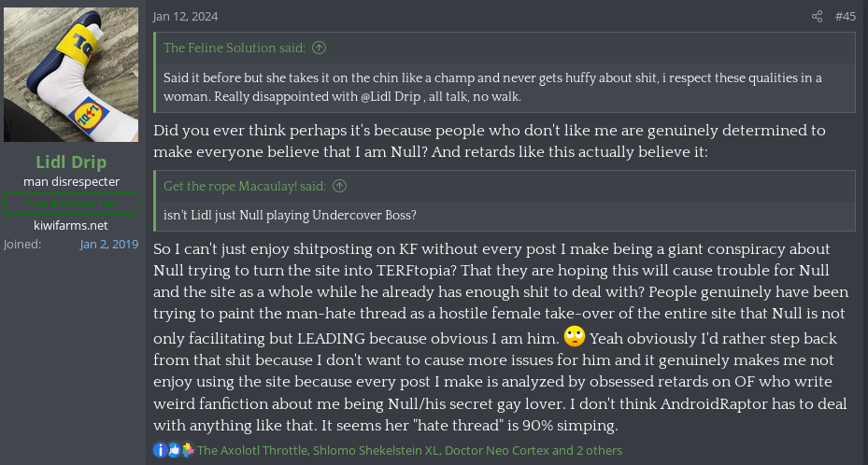Open Shlomo Shekelstein XL reaction user
Viewport: 868px width, 465px height.
click(x=373, y=450)
